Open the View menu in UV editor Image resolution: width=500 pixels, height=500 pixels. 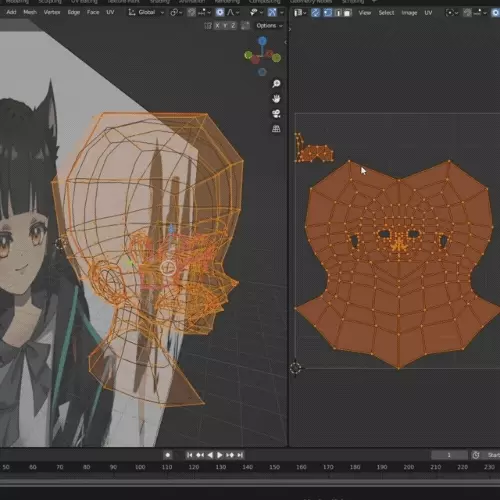tap(365, 13)
